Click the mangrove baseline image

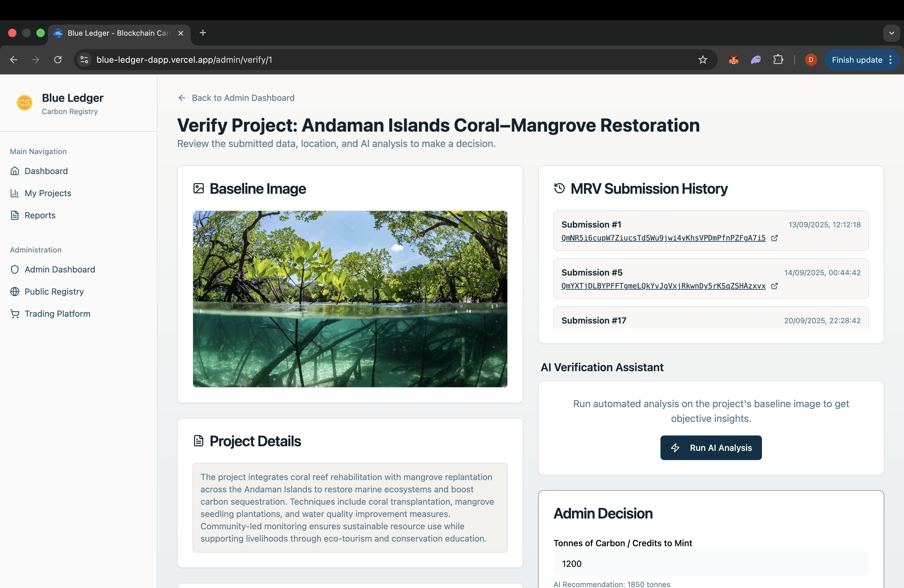350,299
